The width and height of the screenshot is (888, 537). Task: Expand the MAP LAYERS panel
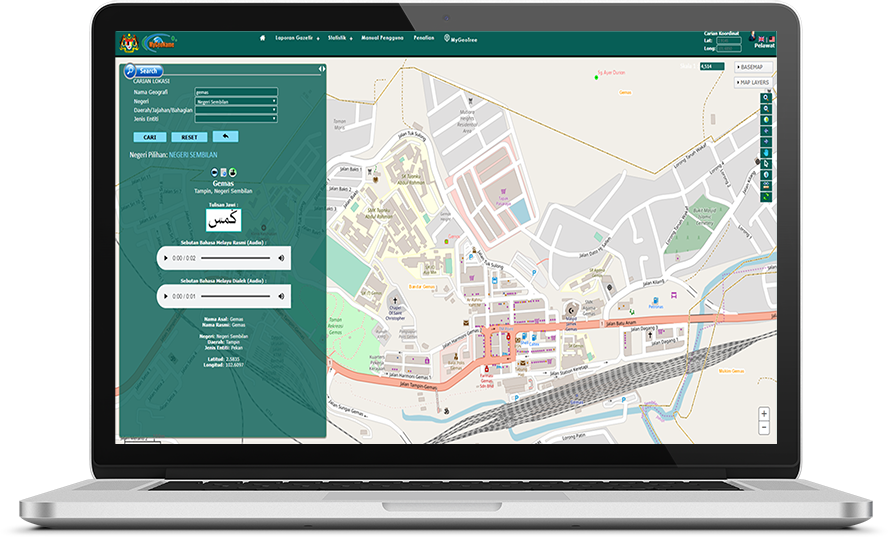(x=754, y=83)
